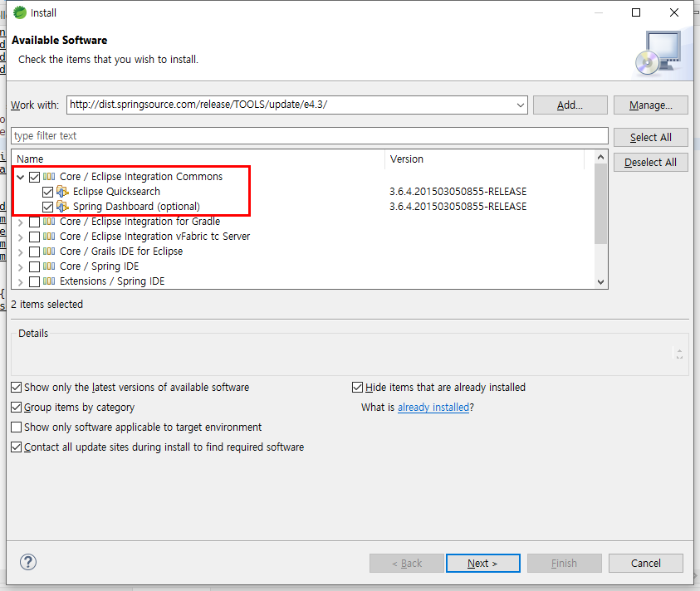This screenshot has height=591, width=700.
Task: Click the type filter text field
Action: (310, 135)
